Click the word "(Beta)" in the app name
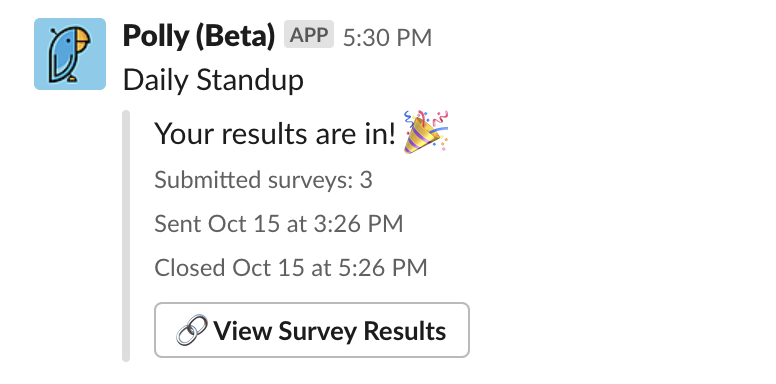This screenshot has width=776, height=384. point(235,37)
